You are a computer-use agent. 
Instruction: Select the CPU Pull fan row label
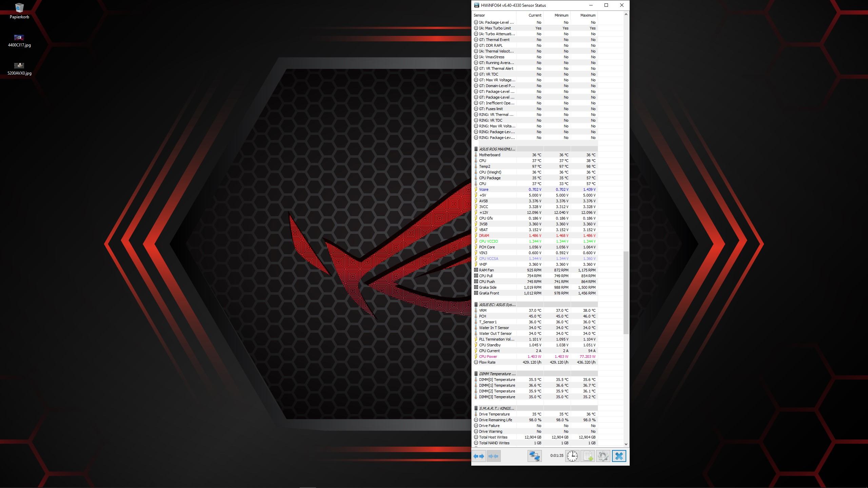point(486,276)
